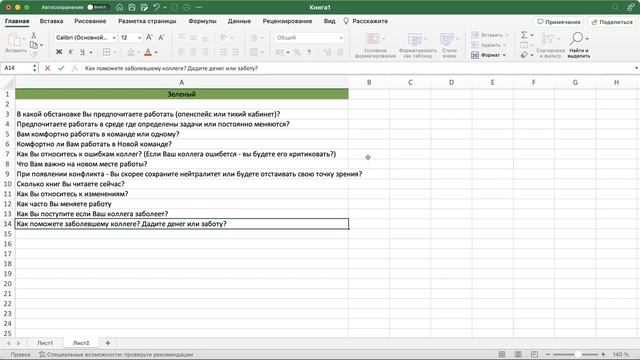Screen dimensions: 640x360
Task: Select cell 'Как часто Вы меняете работу'
Action: [182, 204]
